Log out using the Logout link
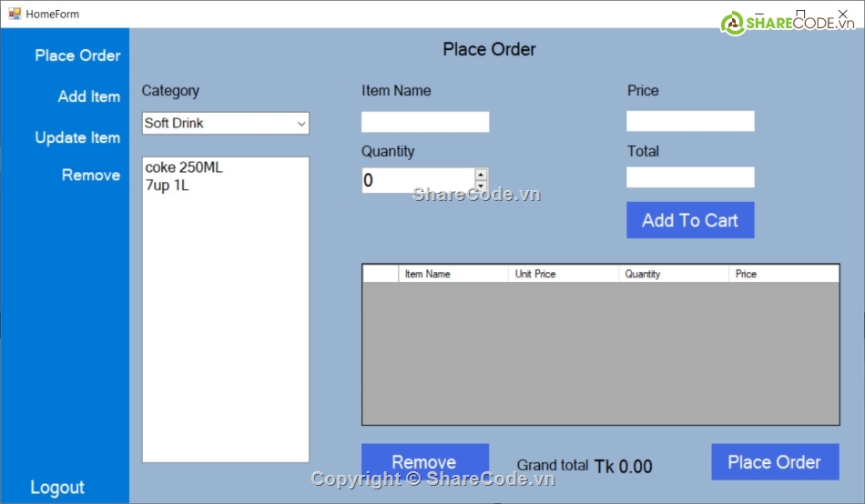Viewport: 865px width, 504px height. (x=57, y=488)
